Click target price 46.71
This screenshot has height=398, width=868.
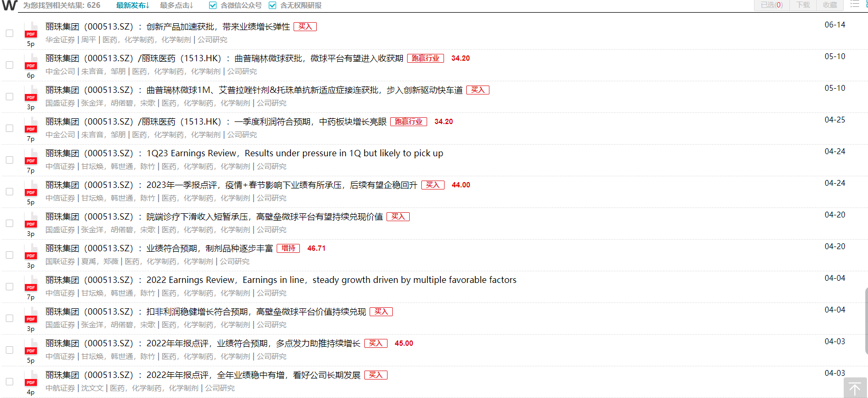316,248
